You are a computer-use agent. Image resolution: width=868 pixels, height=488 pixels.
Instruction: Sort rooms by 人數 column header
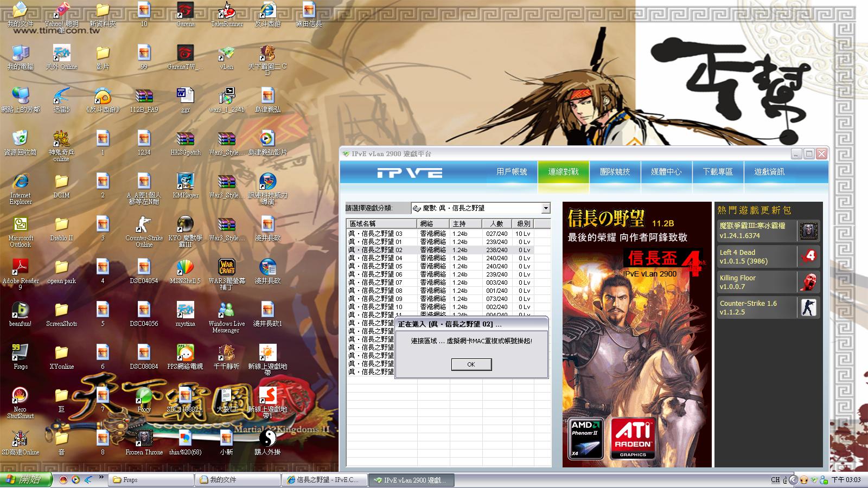tap(496, 223)
